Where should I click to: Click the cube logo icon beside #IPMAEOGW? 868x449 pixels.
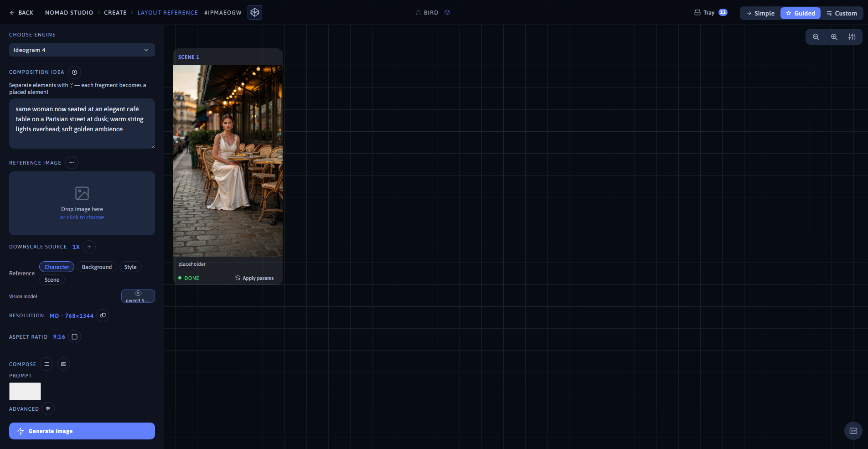255,12
